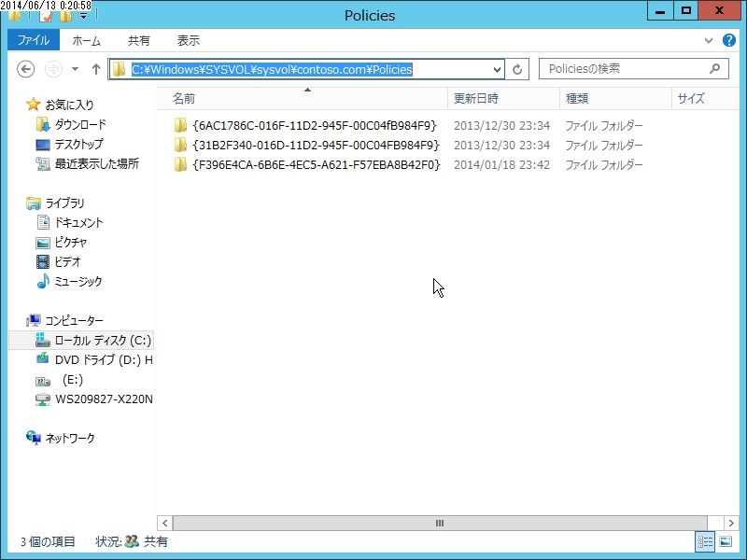The width and height of the screenshot is (747, 560).
Task: Open the ピクチャ library
Action: [71, 243]
